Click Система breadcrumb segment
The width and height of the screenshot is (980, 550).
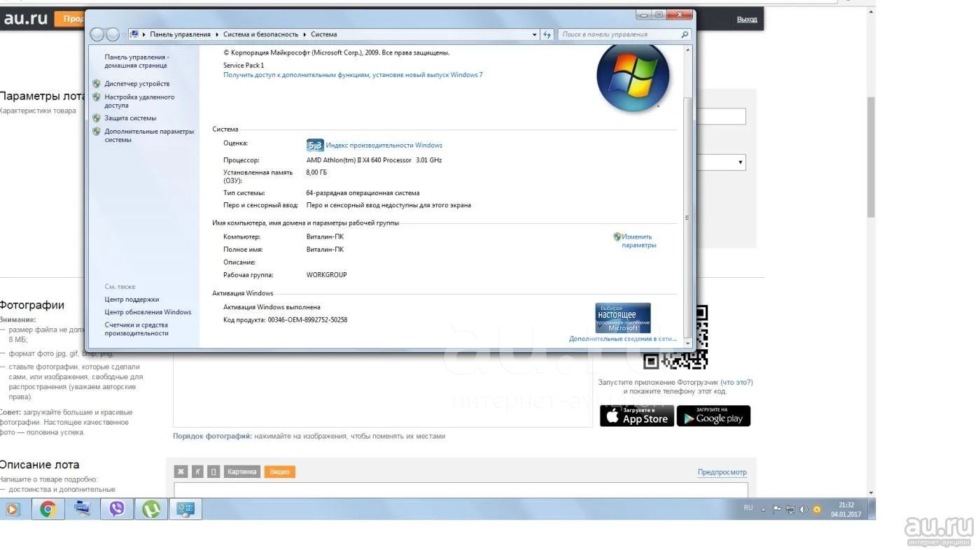click(324, 34)
